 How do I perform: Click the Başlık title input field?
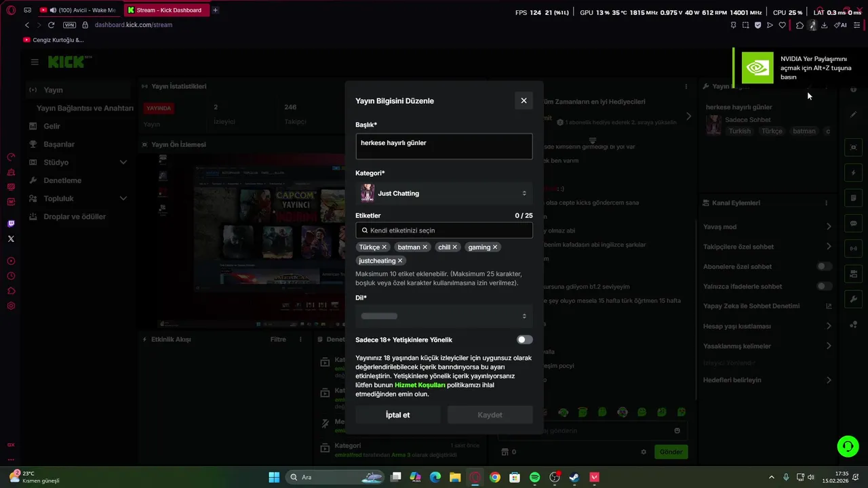(x=443, y=146)
